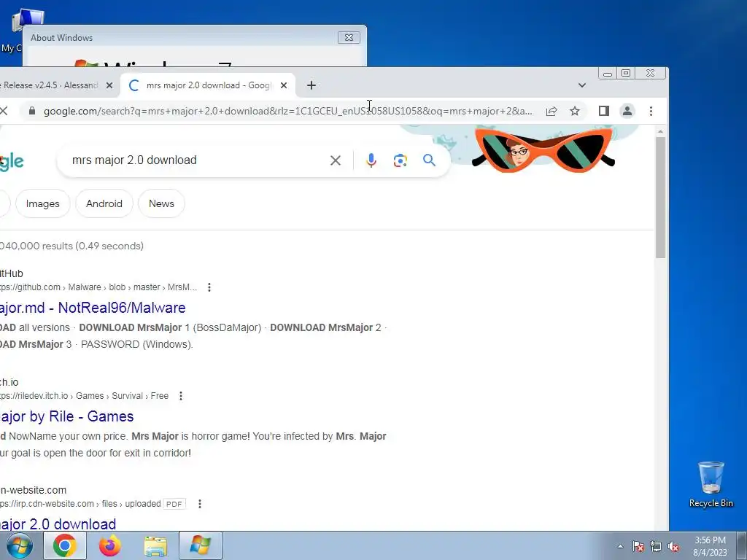Screen dimensions: 747x560
Task: Open Chrome side panel icon
Action: 603,111
